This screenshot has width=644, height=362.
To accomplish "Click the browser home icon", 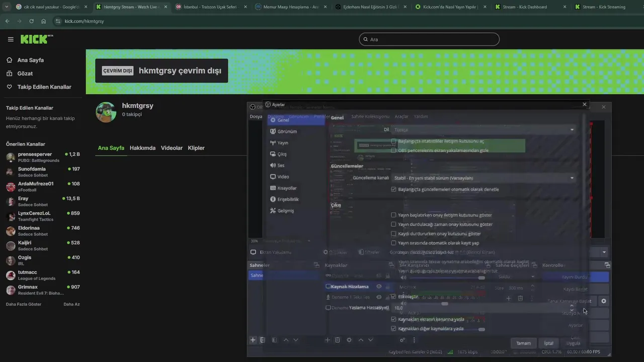I will (x=43, y=21).
